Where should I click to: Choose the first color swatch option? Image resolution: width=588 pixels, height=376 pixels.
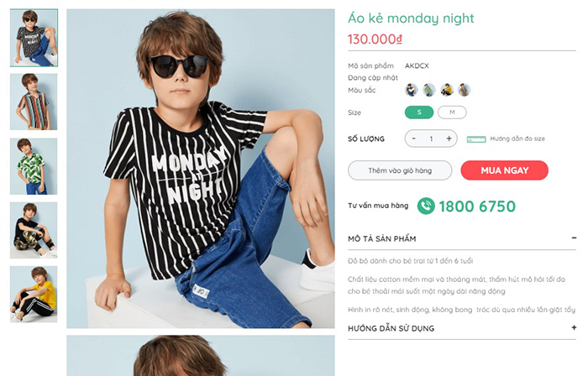pos(412,90)
